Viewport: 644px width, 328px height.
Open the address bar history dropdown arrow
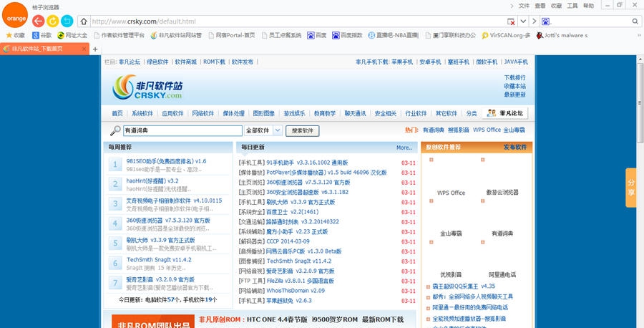pos(524,21)
